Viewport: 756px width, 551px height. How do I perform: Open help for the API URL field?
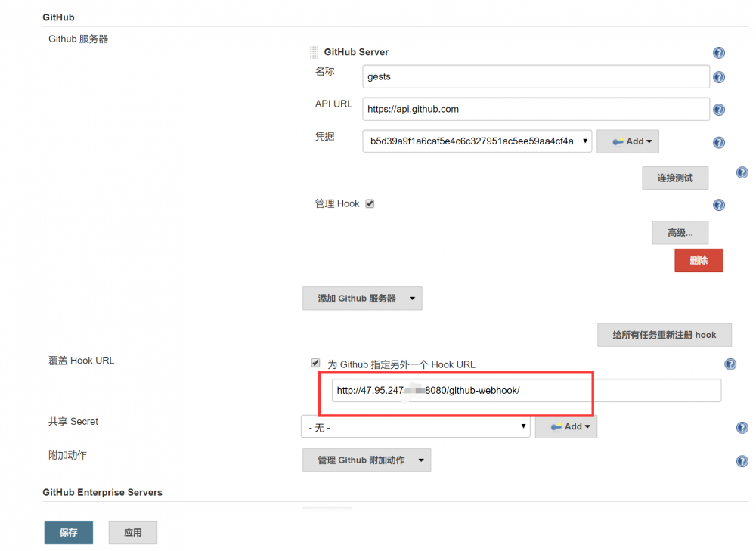coord(718,109)
